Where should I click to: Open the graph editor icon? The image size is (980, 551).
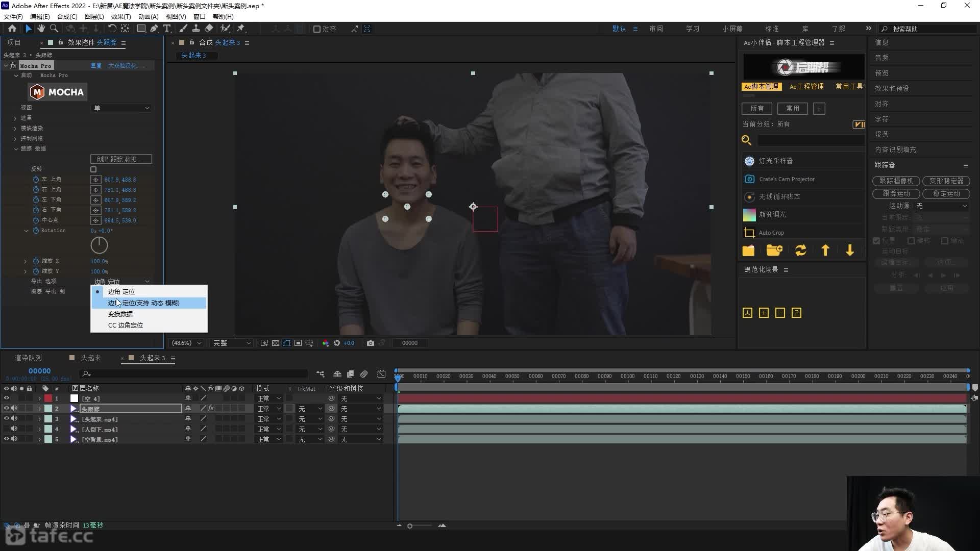[381, 374]
